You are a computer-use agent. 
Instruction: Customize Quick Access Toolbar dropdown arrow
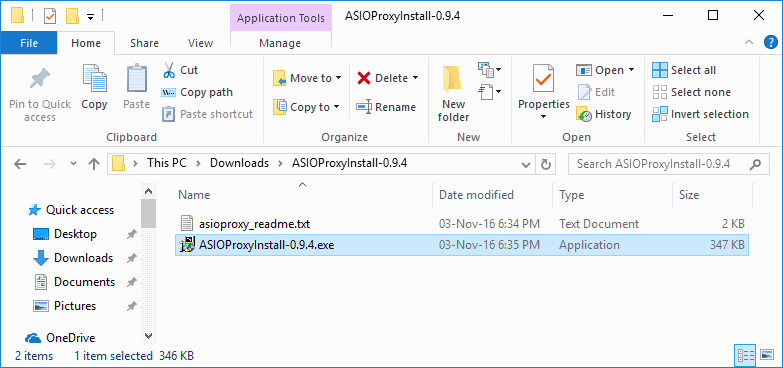tap(90, 17)
